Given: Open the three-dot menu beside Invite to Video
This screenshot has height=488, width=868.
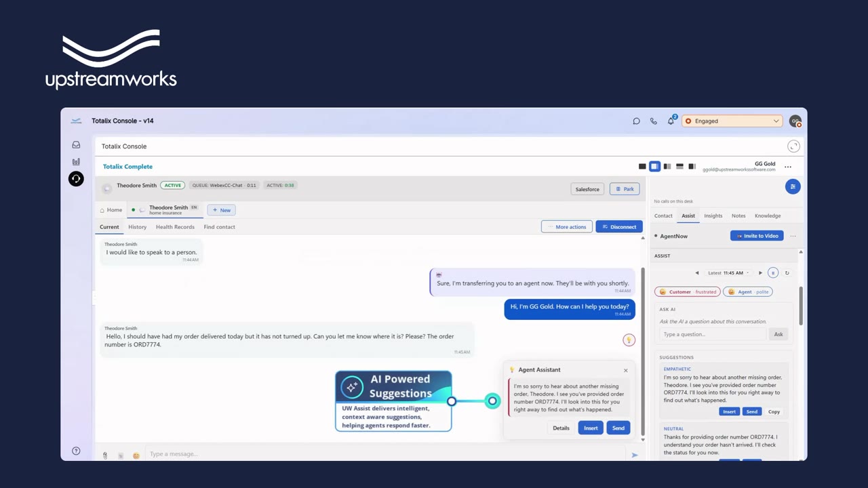Looking at the screenshot, I should coord(793,236).
